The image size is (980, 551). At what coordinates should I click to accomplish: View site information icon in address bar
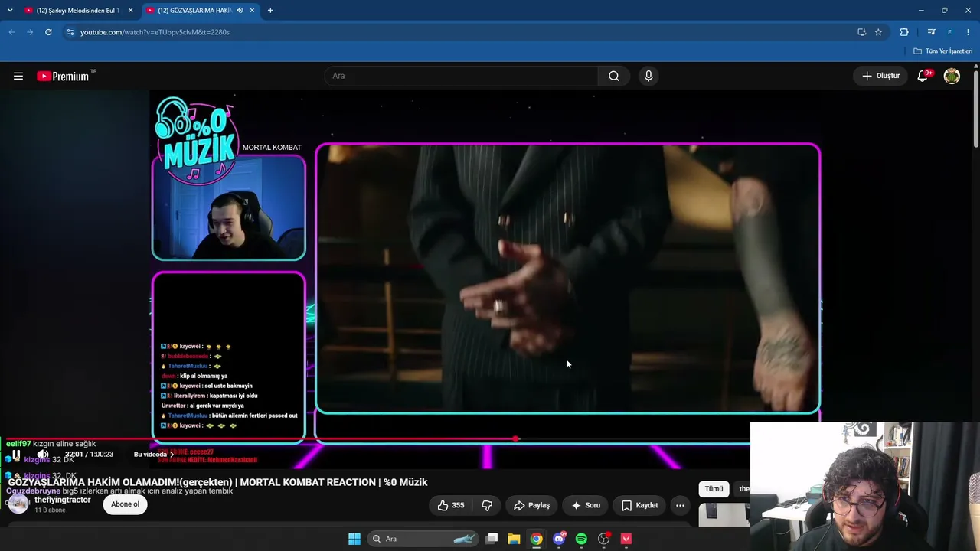[70, 32]
